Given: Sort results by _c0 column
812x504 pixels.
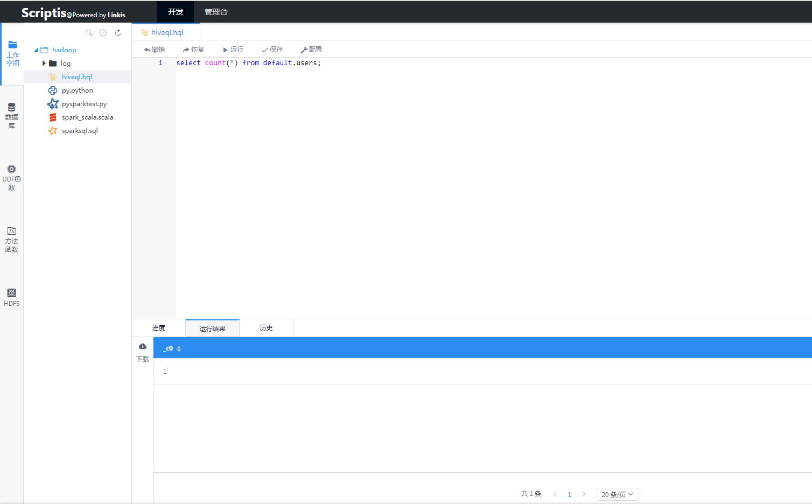Looking at the screenshot, I should (179, 349).
